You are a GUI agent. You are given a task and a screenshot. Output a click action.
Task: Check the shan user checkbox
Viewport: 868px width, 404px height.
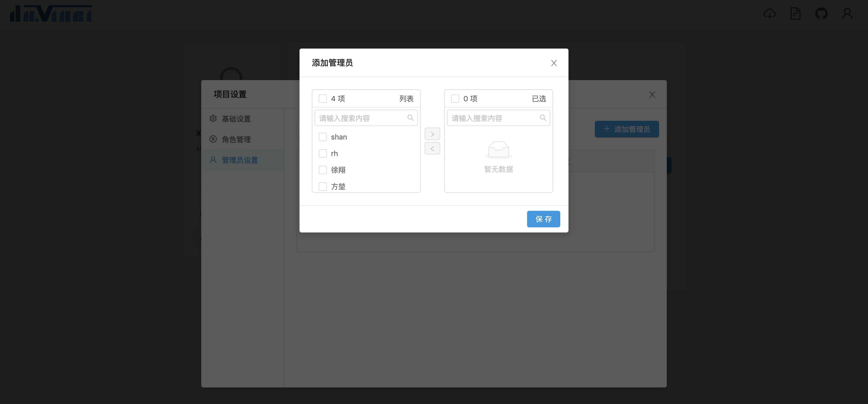point(323,137)
